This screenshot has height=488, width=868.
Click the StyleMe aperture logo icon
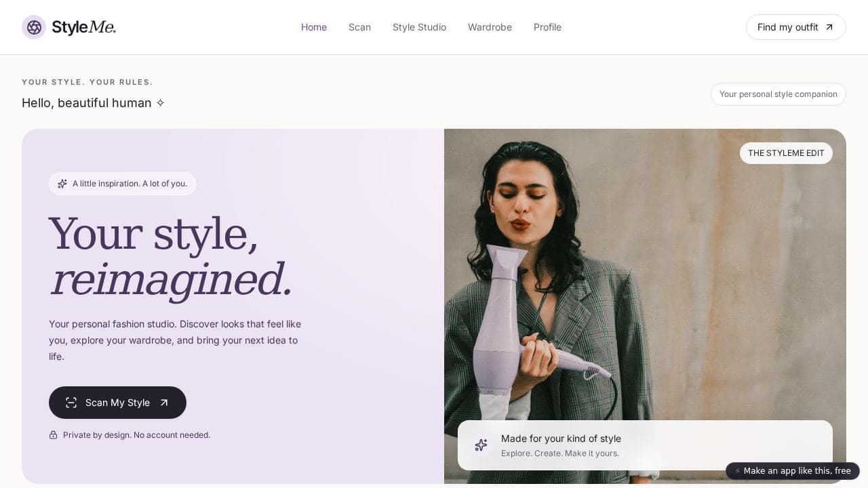[x=34, y=27]
